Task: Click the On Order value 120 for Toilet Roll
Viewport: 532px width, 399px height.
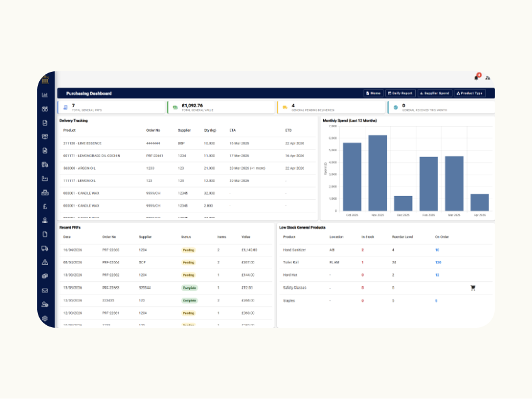Action: tap(438, 262)
